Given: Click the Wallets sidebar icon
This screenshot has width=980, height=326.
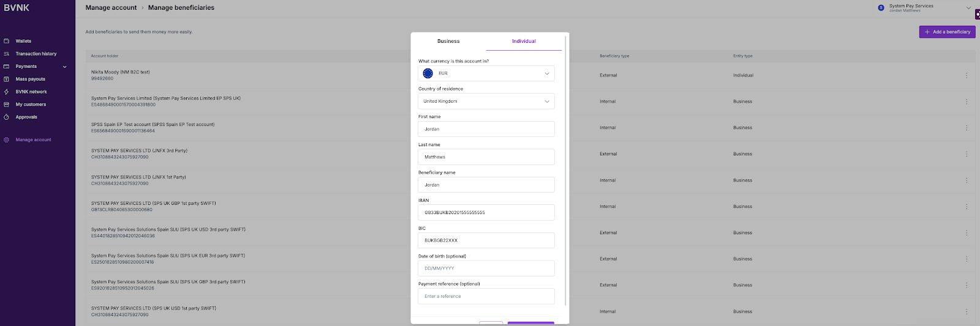Looking at the screenshot, I should click(7, 41).
